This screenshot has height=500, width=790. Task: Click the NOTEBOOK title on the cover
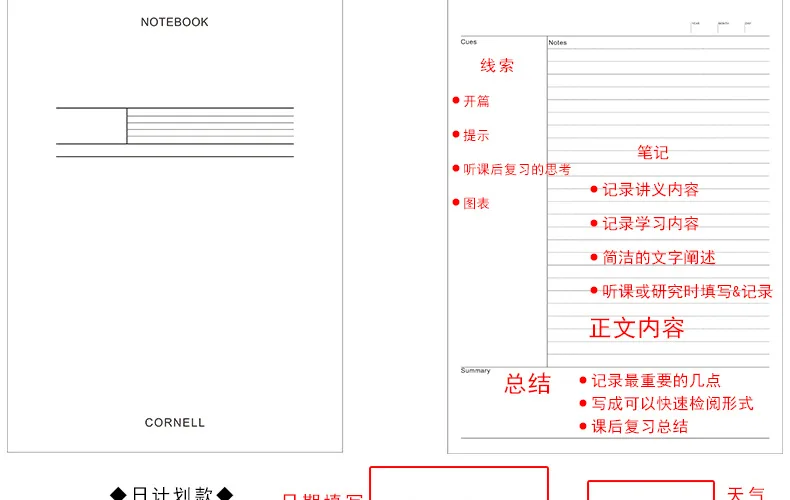(x=174, y=22)
